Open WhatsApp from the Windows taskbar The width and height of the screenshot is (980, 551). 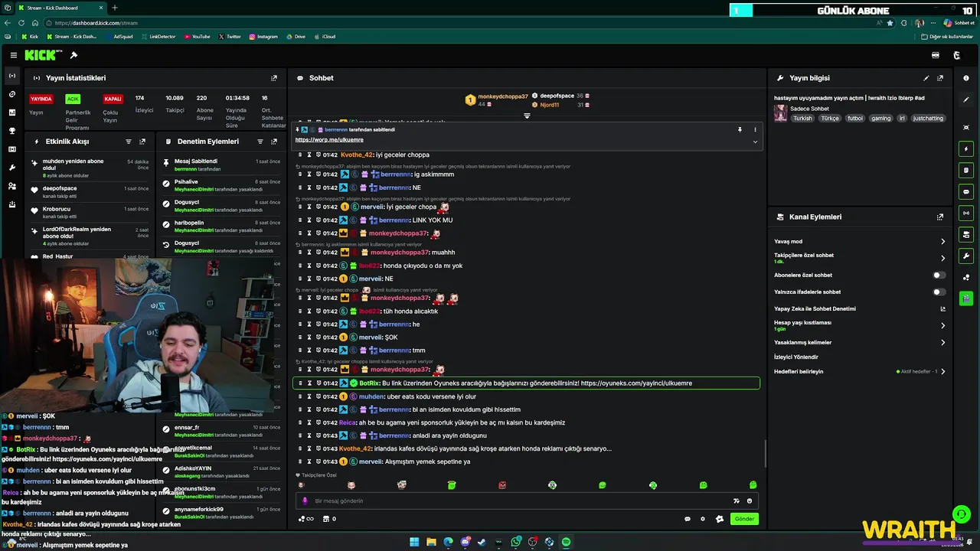pyautogui.click(x=516, y=542)
